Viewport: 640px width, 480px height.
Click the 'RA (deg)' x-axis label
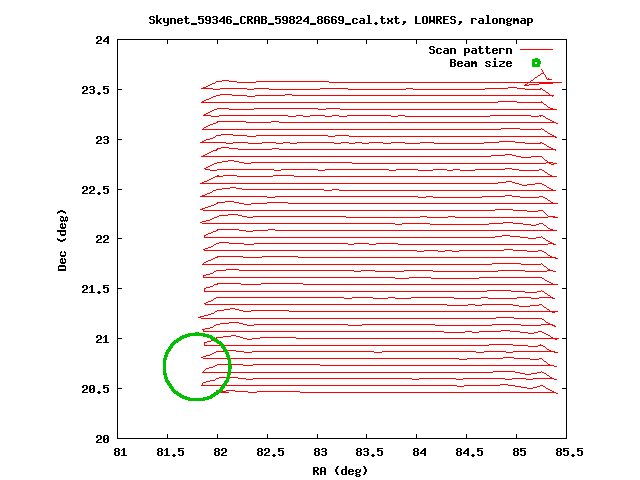point(340,471)
